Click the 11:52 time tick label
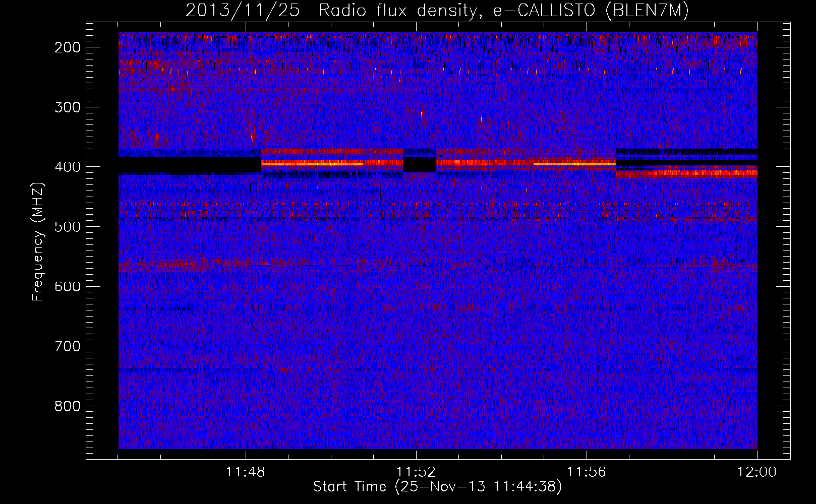 click(416, 472)
